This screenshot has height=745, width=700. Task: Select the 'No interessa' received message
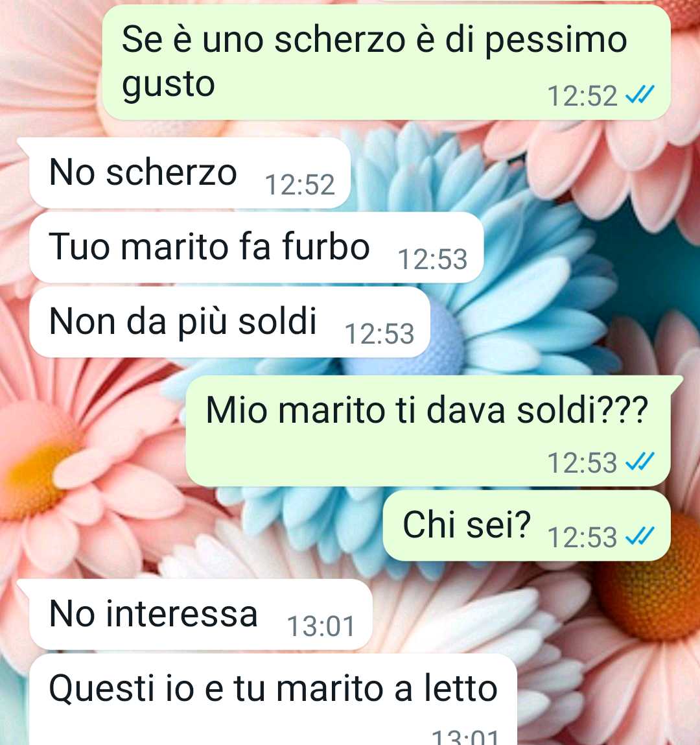pos(200,614)
